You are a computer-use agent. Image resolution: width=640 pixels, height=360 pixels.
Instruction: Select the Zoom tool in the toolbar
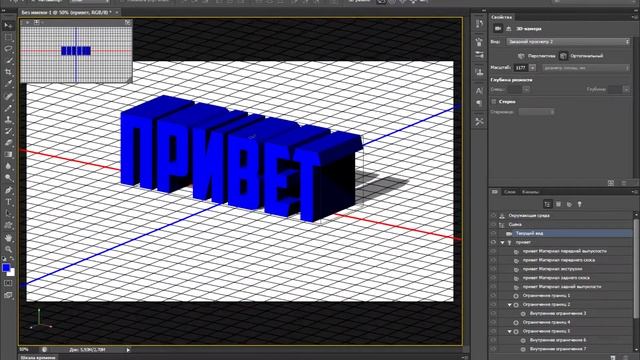click(x=8, y=249)
